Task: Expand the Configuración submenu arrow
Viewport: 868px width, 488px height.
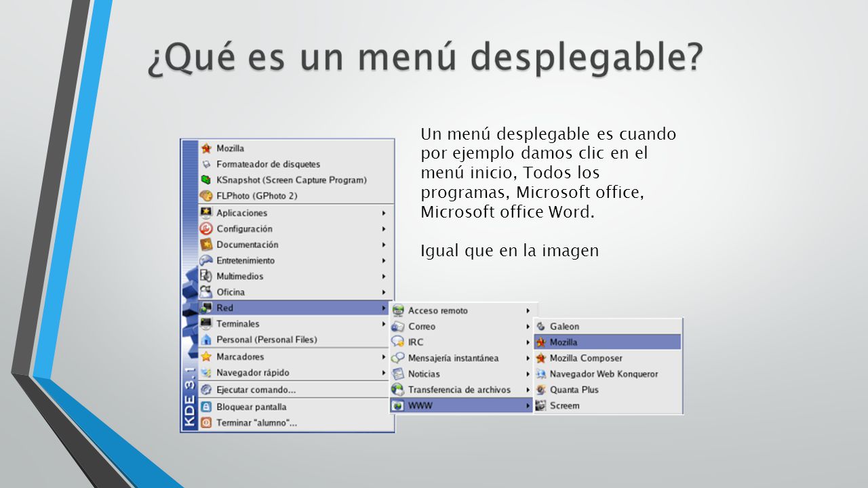Action: pos(384,229)
